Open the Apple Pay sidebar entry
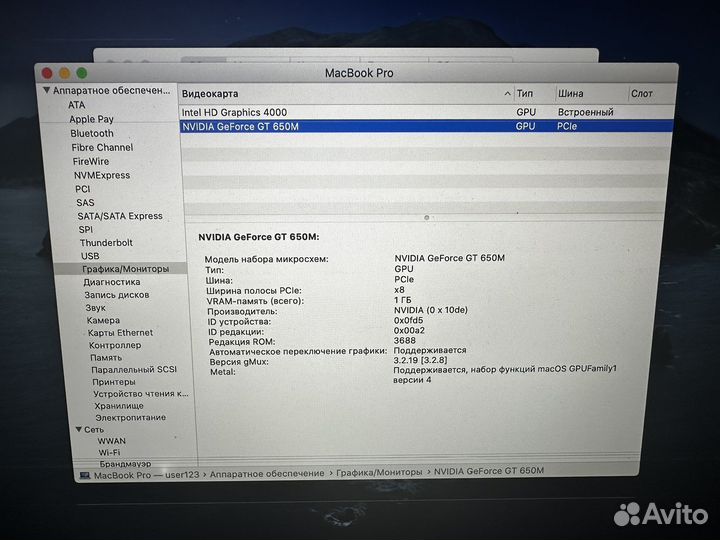Image resolution: width=720 pixels, height=540 pixels. [91, 119]
